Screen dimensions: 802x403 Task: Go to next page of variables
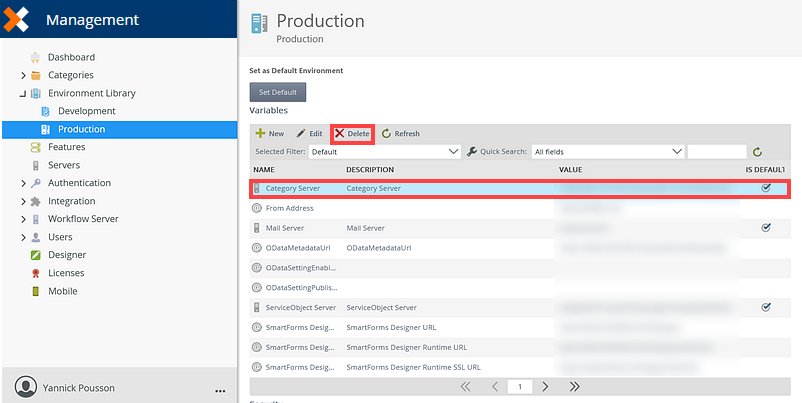tap(545, 386)
